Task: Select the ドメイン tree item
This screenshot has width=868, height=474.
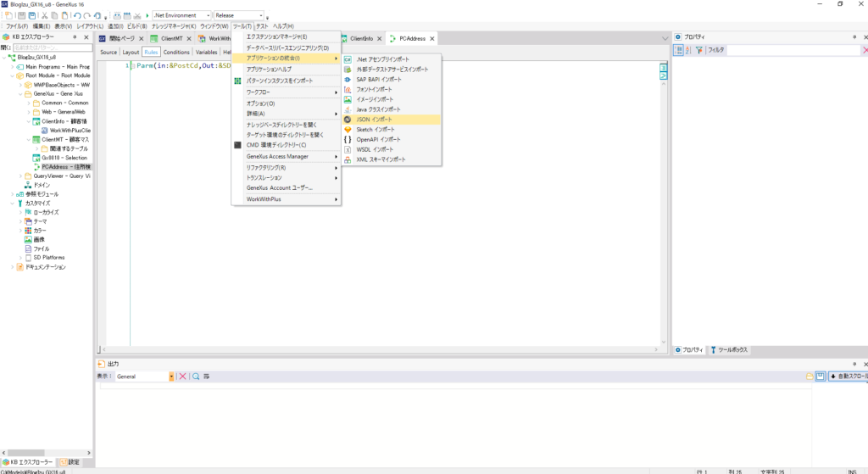Action: coord(42,185)
